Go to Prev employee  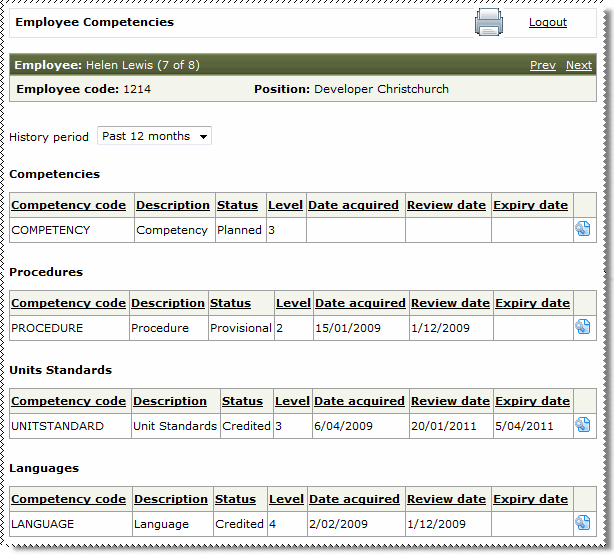click(542, 65)
